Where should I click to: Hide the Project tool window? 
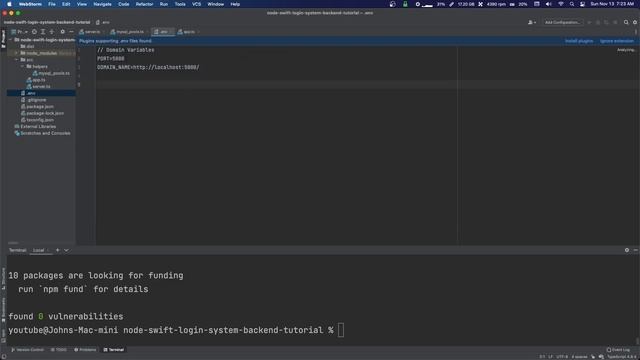click(x=71, y=32)
